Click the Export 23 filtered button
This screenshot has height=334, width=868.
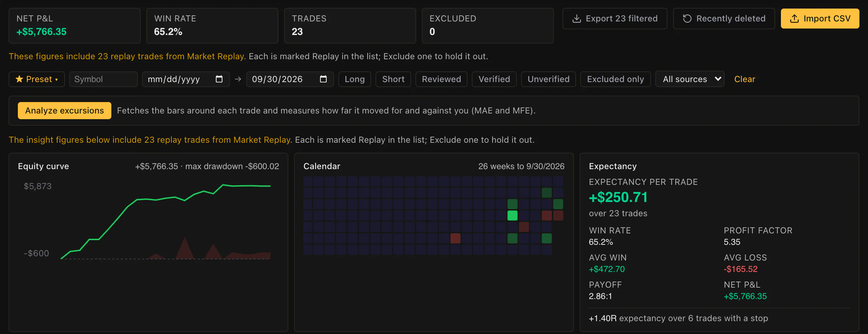click(615, 19)
